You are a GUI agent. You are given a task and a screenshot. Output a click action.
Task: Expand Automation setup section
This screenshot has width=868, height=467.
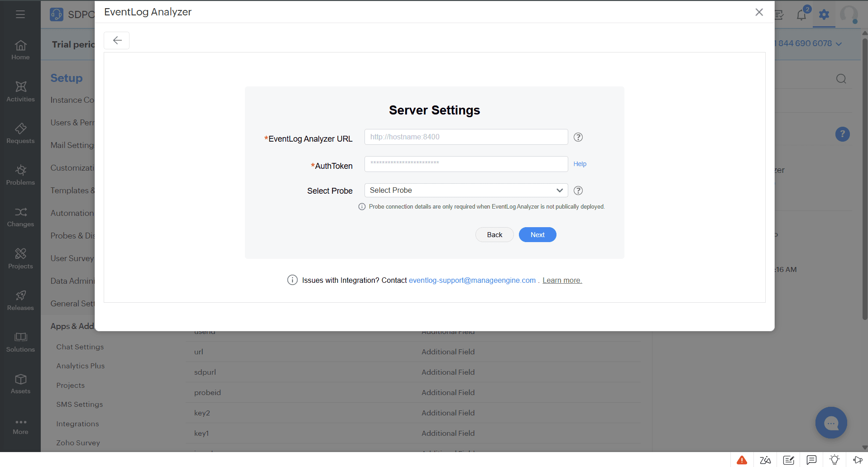click(x=72, y=213)
